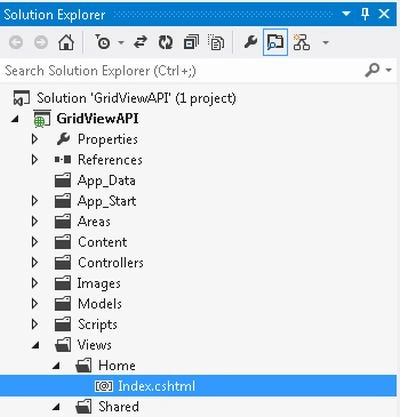
Task: Open the Window Position dropdown arrow
Action: point(346,14)
